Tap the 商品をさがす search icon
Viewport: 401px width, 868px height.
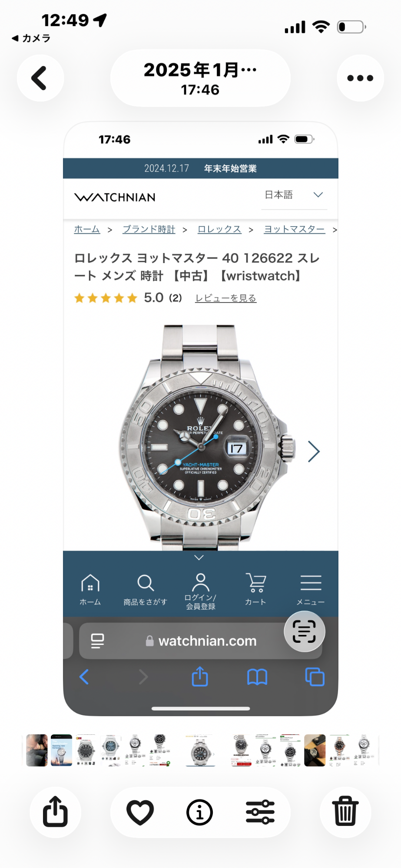click(x=145, y=589)
